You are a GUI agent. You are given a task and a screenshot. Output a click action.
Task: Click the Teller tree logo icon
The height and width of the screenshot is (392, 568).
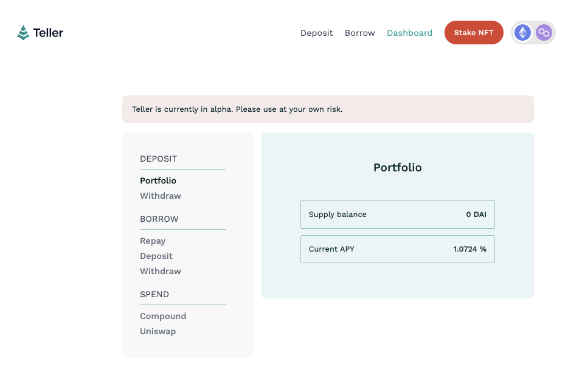tap(23, 33)
